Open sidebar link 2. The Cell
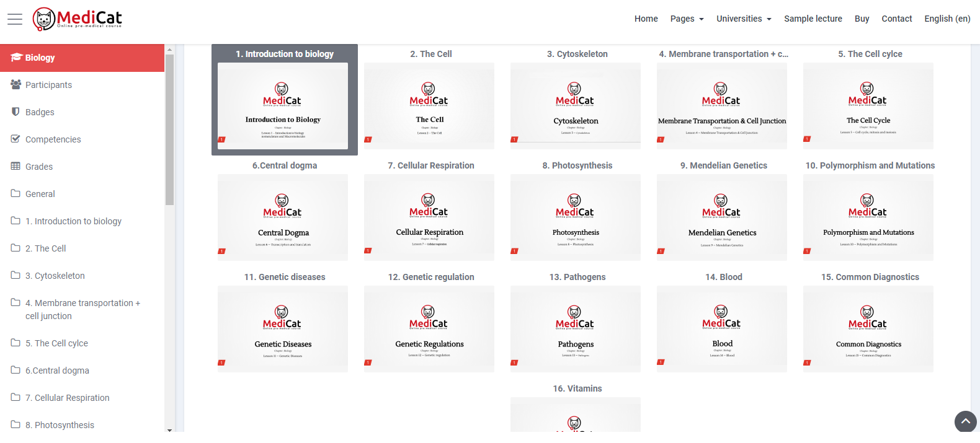Viewport: 980px width, 443px height. tap(82, 248)
